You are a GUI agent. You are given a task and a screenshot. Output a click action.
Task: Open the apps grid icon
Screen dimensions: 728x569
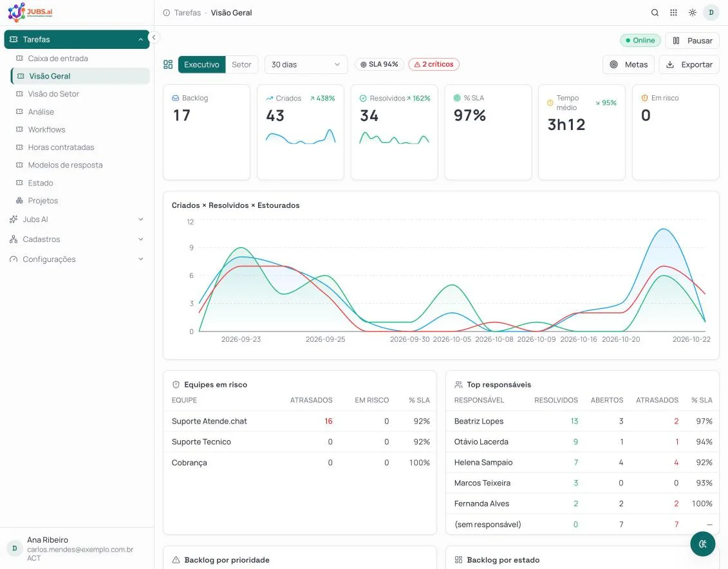coord(673,12)
